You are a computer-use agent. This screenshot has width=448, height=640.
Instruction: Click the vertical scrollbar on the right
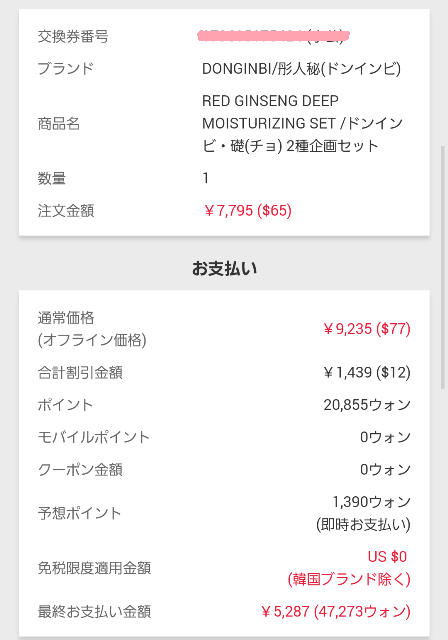coord(443,267)
